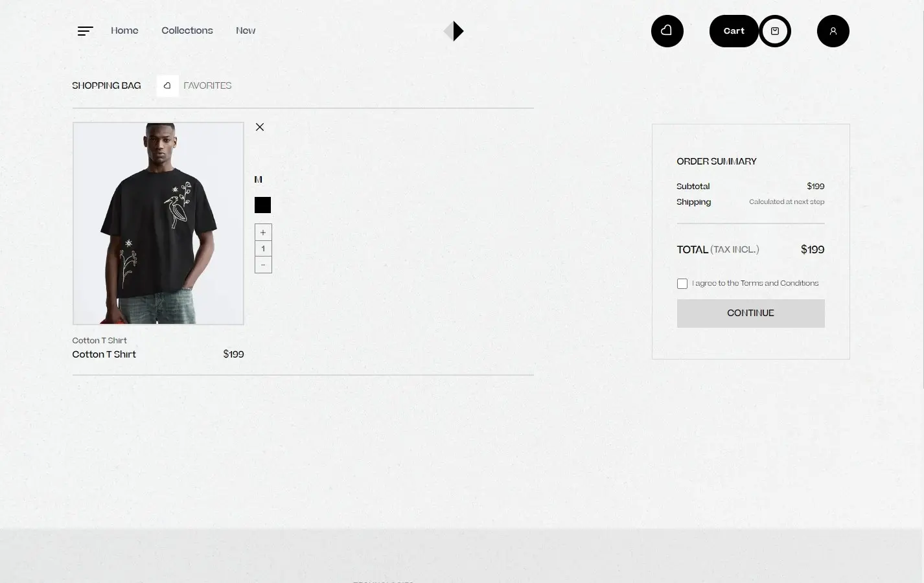Increase quantity with plus button
This screenshot has width=924, height=583.
tap(263, 233)
